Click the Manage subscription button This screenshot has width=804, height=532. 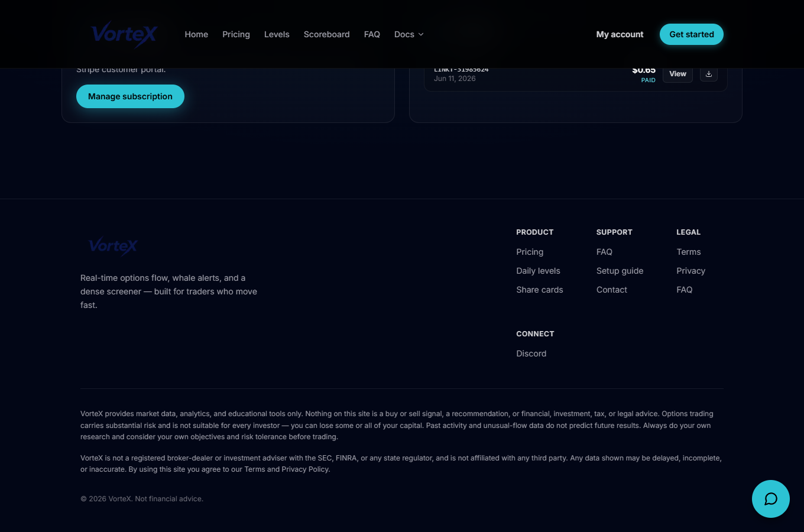(130, 96)
